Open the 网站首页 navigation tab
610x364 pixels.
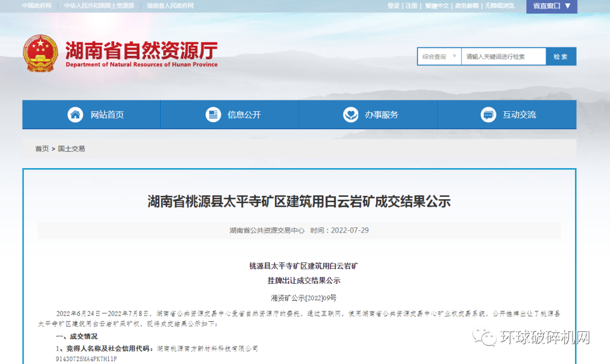(107, 115)
